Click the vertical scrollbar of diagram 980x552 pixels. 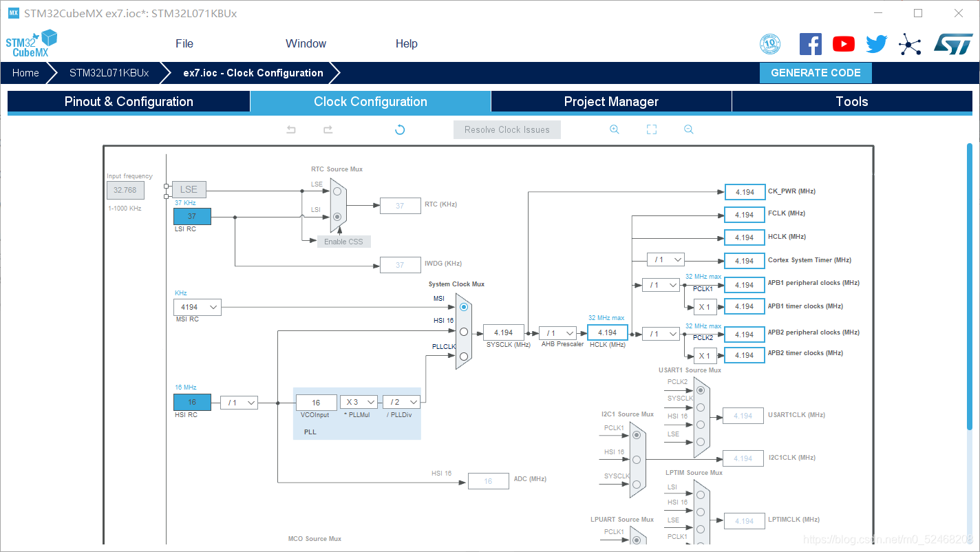coord(970,288)
